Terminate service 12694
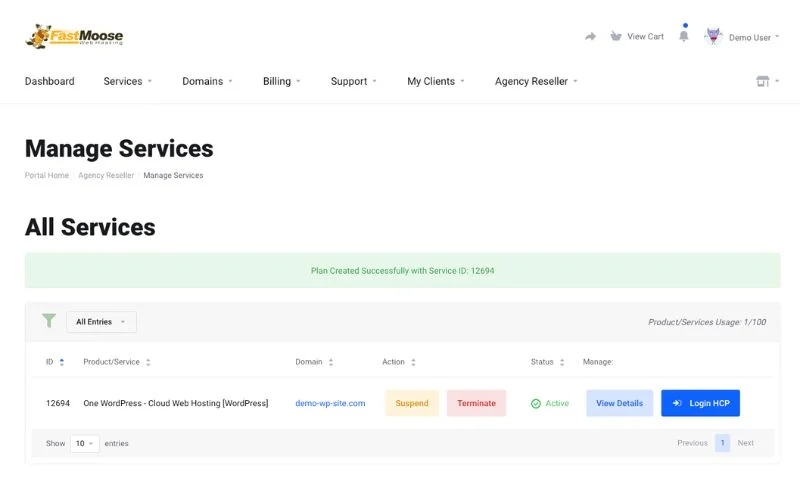 pyautogui.click(x=477, y=403)
